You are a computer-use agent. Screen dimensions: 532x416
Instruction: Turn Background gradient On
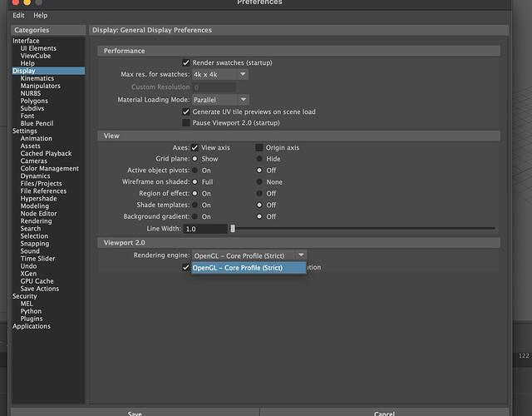point(195,216)
